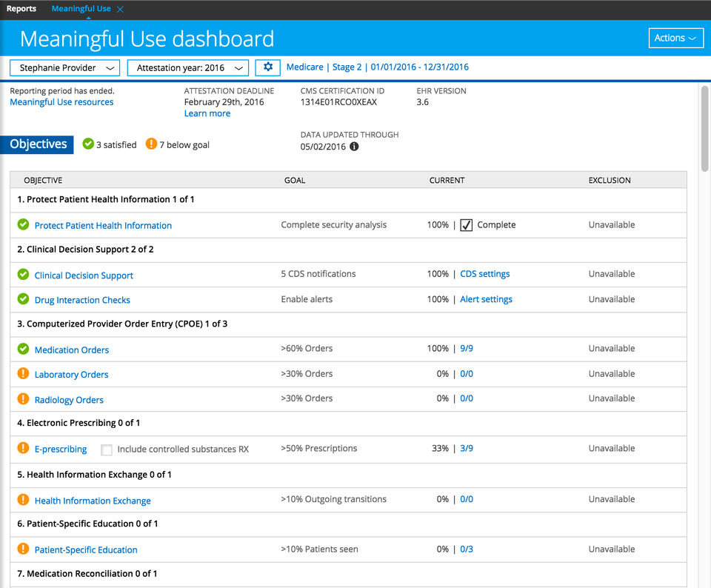The height and width of the screenshot is (588, 711).
Task: Open CDS settings link
Action: click(485, 274)
